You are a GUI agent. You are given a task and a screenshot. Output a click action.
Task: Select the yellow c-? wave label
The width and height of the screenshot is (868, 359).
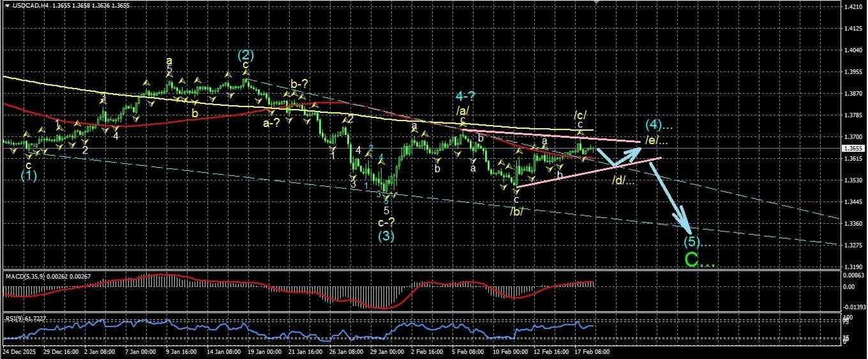click(385, 222)
